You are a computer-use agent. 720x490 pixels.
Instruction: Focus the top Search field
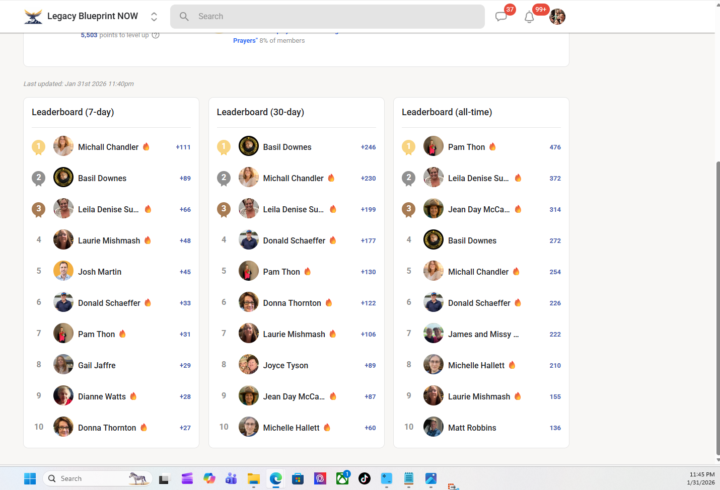[x=327, y=17]
